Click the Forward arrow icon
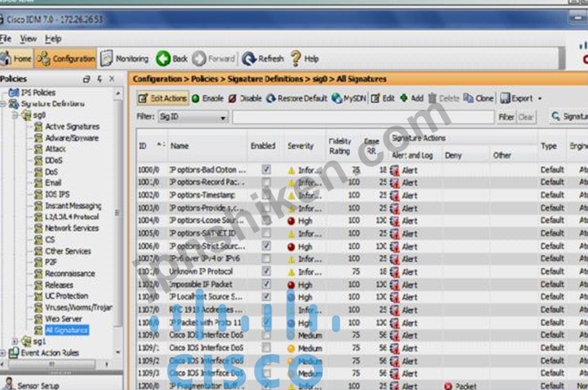 click(x=199, y=58)
